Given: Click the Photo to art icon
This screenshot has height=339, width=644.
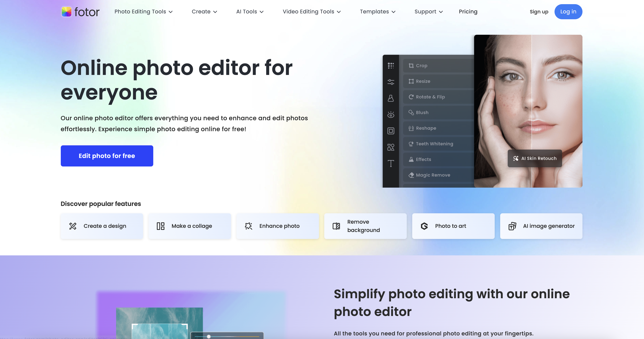Looking at the screenshot, I should [424, 226].
